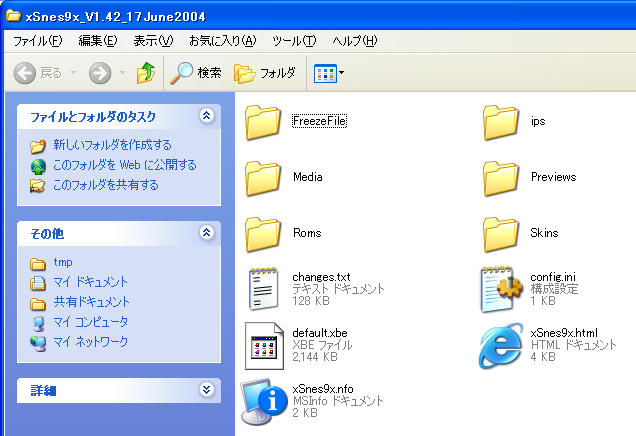The image size is (636, 436).
Task: Click the My Network sidebar icon
Action: 38,343
